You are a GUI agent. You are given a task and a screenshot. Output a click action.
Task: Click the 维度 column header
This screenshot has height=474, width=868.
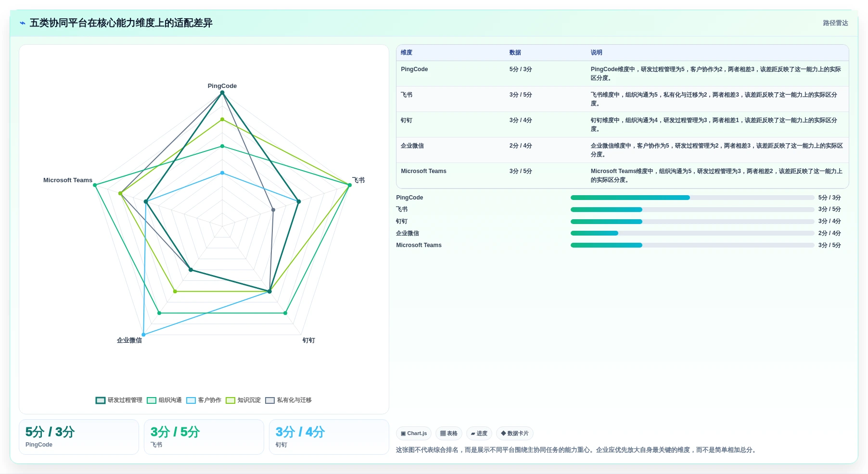click(x=407, y=53)
